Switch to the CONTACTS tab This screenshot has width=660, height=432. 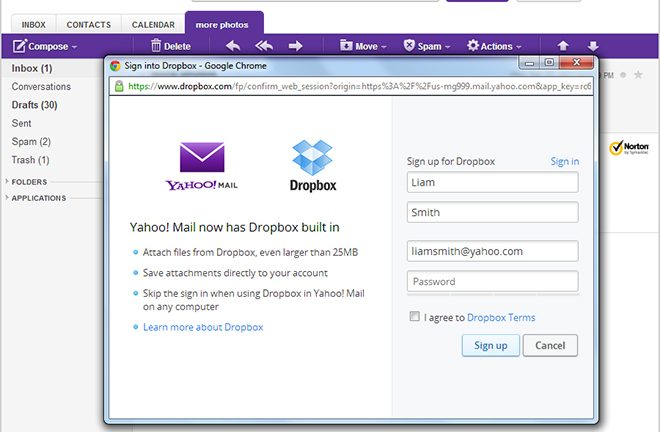89,25
